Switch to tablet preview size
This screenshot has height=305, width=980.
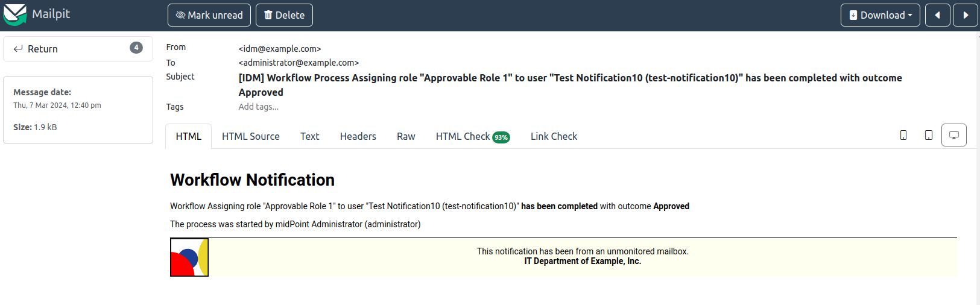[x=928, y=135]
